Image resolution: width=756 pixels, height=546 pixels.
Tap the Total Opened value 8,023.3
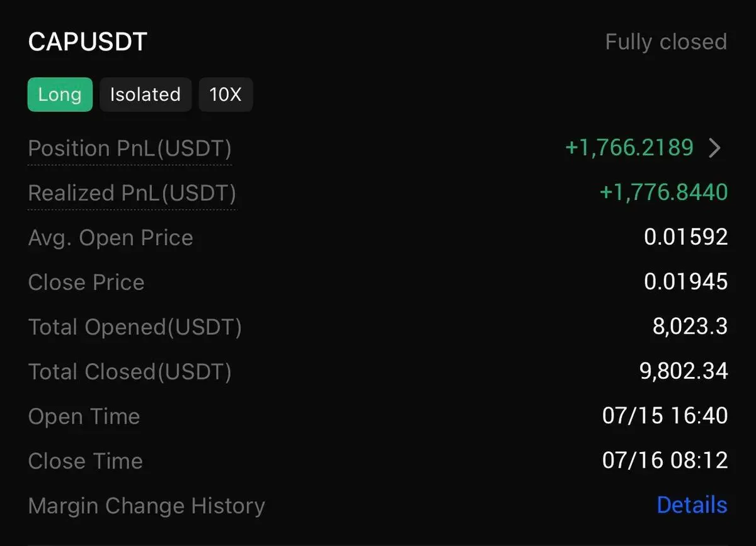pyautogui.click(x=690, y=327)
